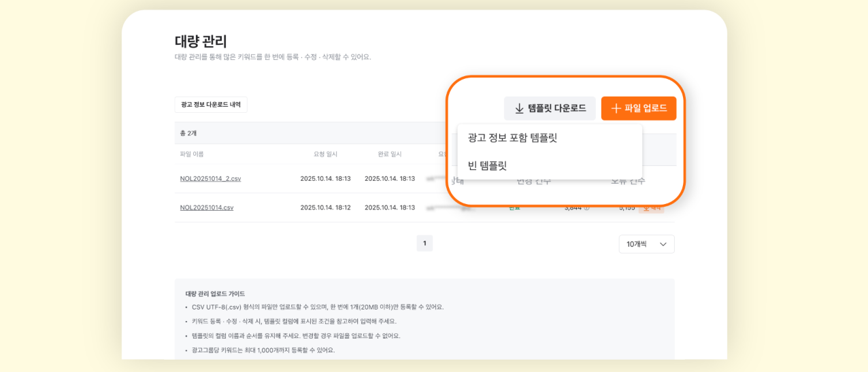This screenshot has height=372, width=868.
Task: Click the 파일 이름 column header
Action: (x=192, y=154)
